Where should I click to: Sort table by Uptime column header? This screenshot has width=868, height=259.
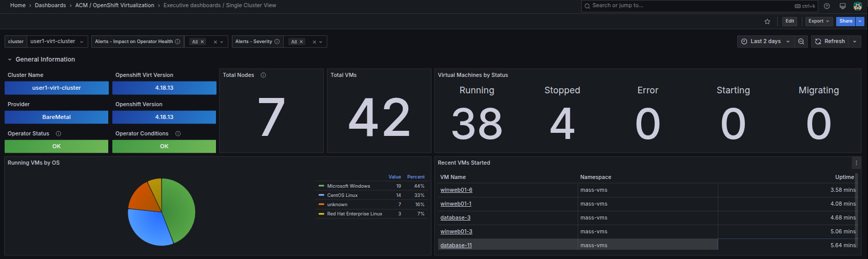(844, 177)
